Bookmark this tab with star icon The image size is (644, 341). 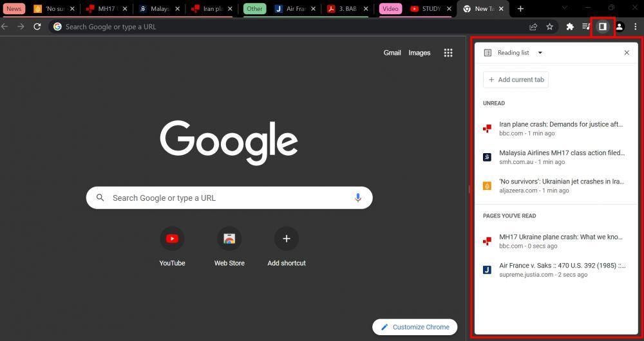click(549, 26)
